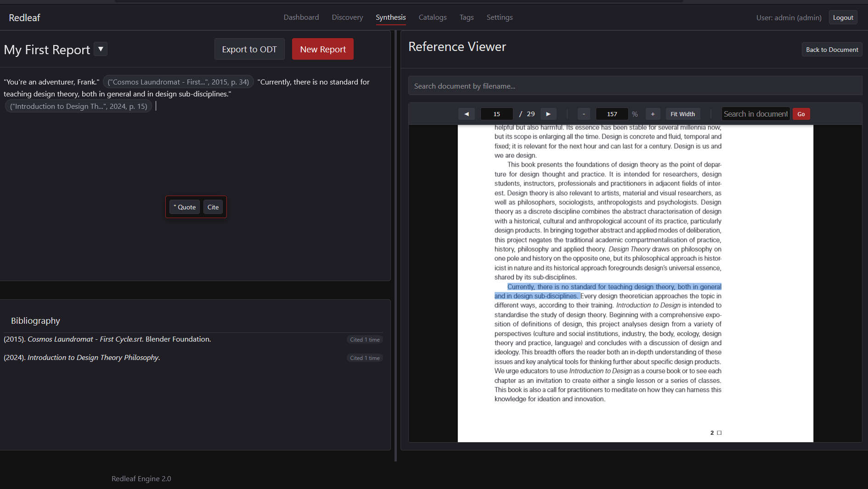Open the report title dropdown arrow
This screenshot has width=868, height=489.
coord(101,49)
